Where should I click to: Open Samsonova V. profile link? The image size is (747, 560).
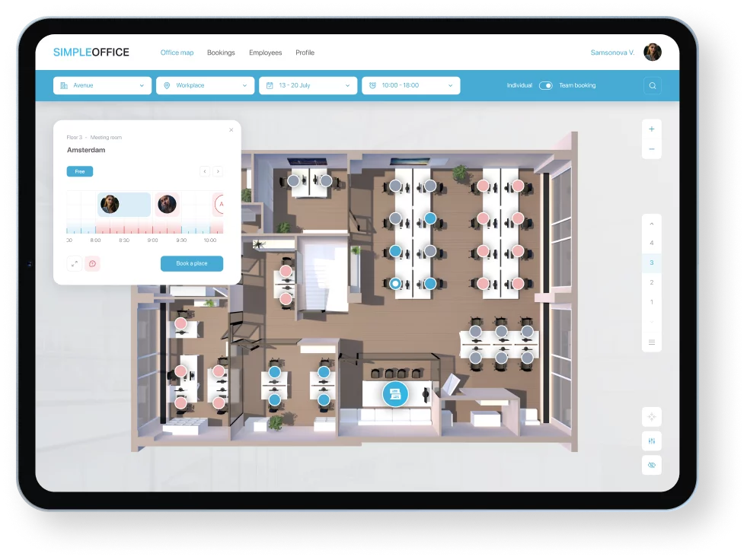[x=614, y=52]
